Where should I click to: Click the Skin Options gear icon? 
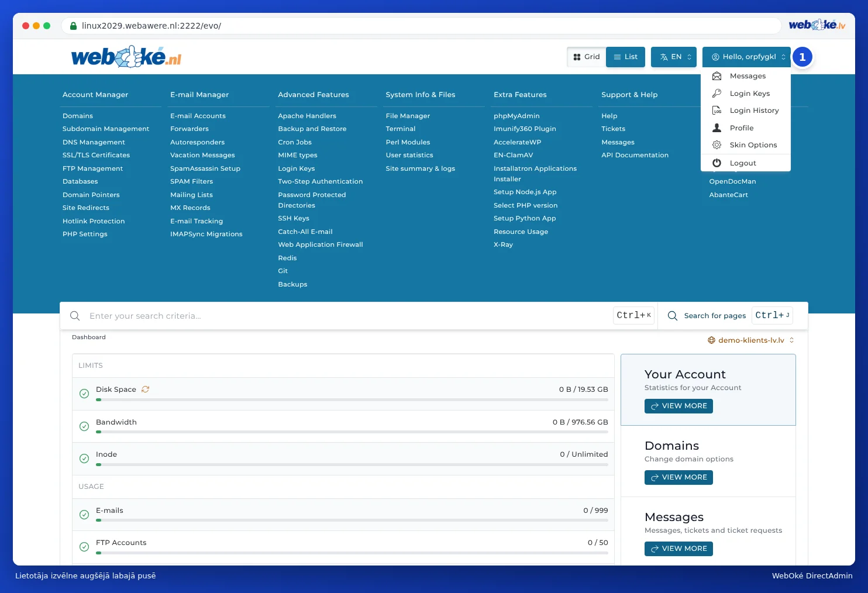717,145
